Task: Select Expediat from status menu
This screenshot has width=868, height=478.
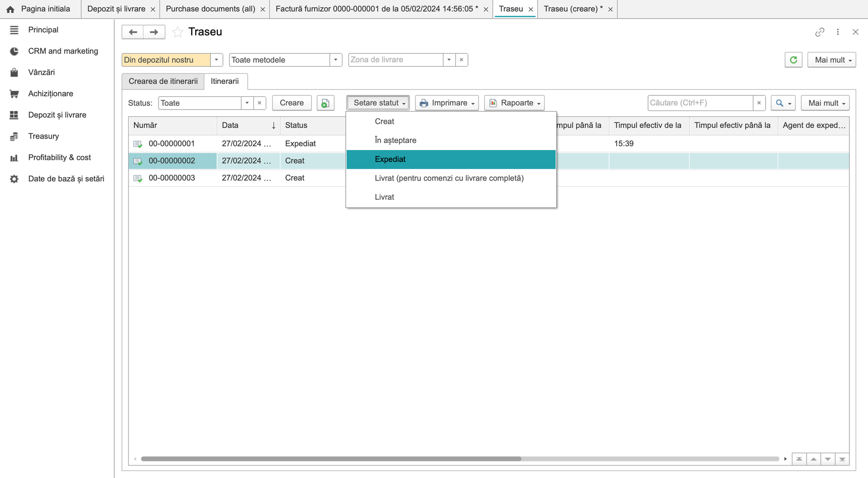Action: click(x=451, y=159)
